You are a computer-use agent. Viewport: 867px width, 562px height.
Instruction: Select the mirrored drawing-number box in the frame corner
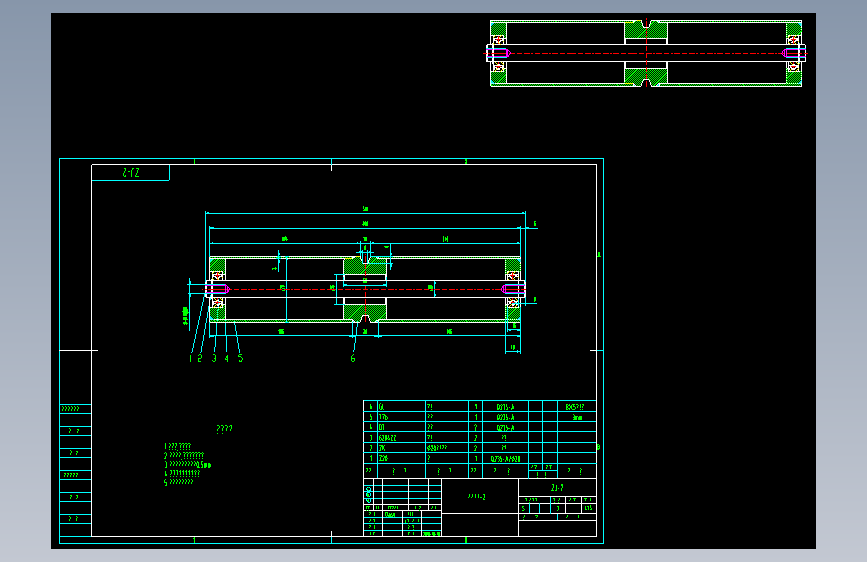130,173
